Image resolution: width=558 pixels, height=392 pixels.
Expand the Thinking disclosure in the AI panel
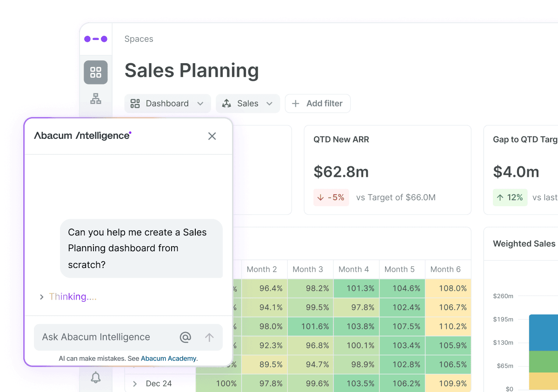click(41, 296)
